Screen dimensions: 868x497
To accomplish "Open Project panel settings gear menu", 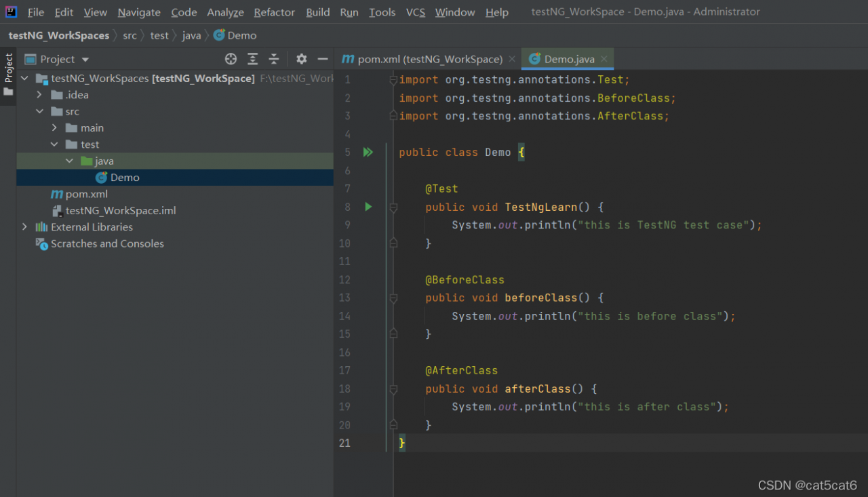I will (301, 59).
